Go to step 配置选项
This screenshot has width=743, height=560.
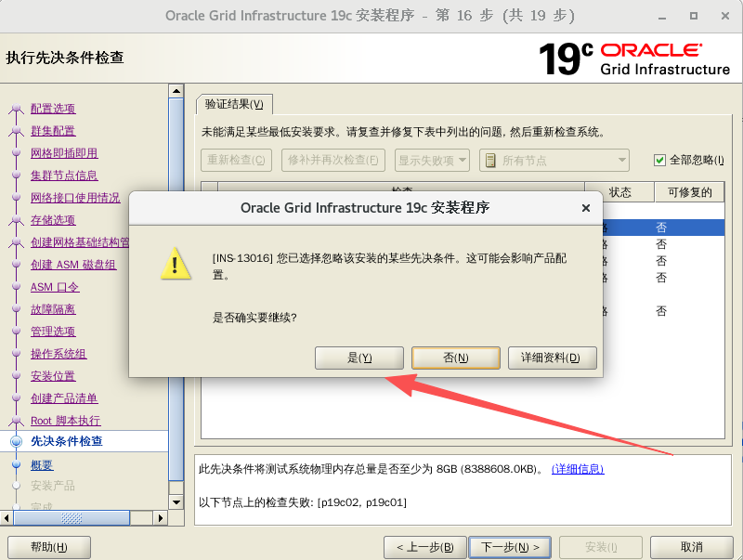pos(53,109)
